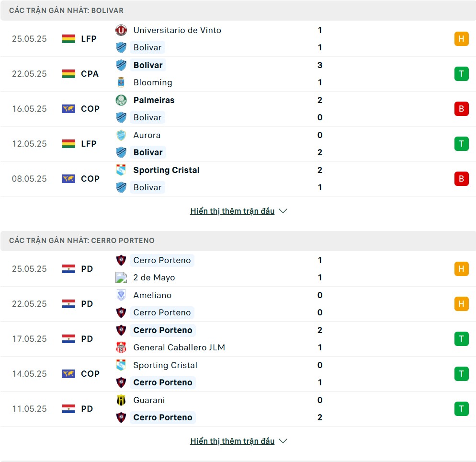Open 'Hiển thị thêm trận đấu' under Cerro Porteno
Viewport: 476px width, 462px height.
coord(232,441)
